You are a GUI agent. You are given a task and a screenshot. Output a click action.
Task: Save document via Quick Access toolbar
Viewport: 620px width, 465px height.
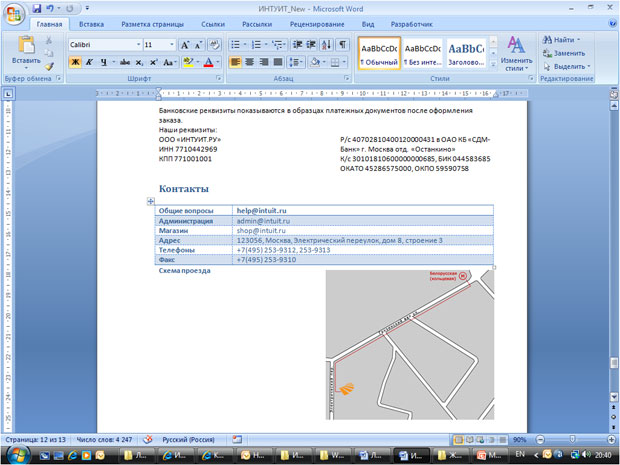[36, 8]
